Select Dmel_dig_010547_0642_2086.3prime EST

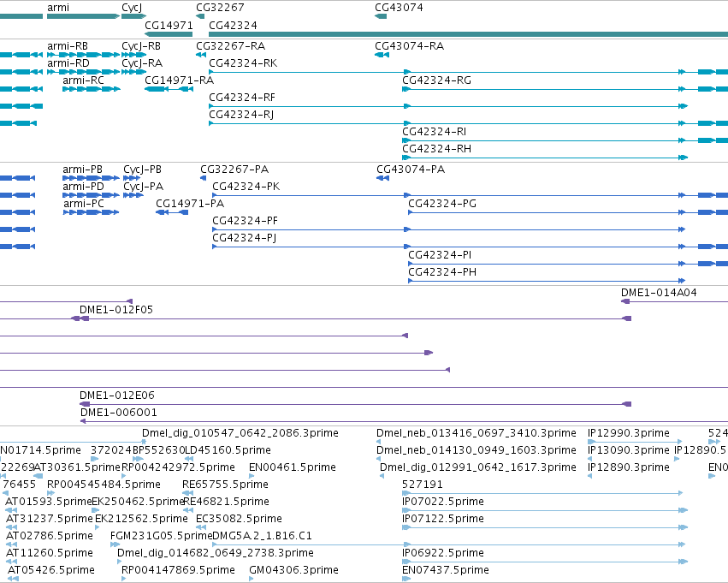tap(240, 433)
